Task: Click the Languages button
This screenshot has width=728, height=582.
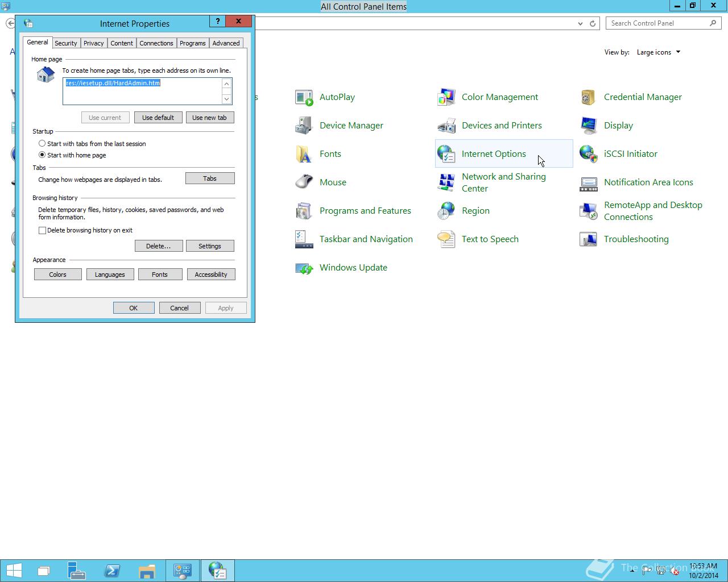Action: (110, 275)
